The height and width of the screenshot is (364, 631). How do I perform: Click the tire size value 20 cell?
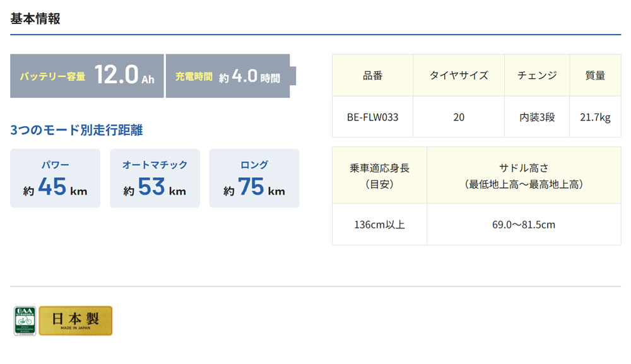[x=459, y=117]
